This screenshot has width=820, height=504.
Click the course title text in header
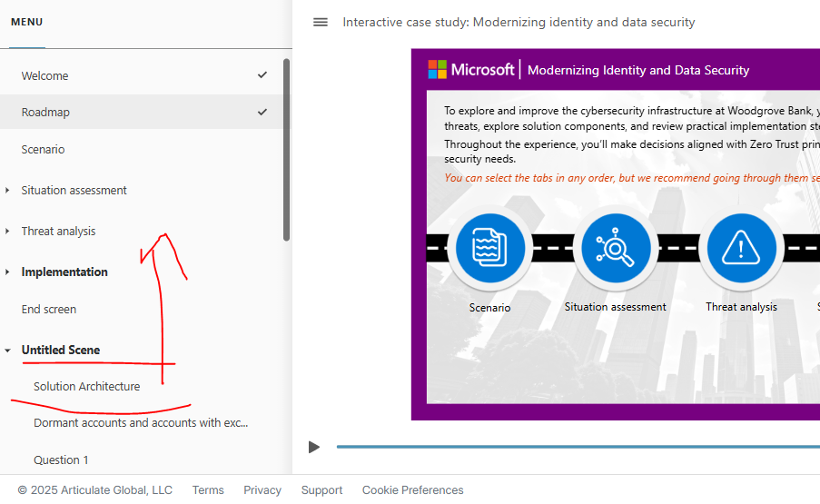[519, 22]
